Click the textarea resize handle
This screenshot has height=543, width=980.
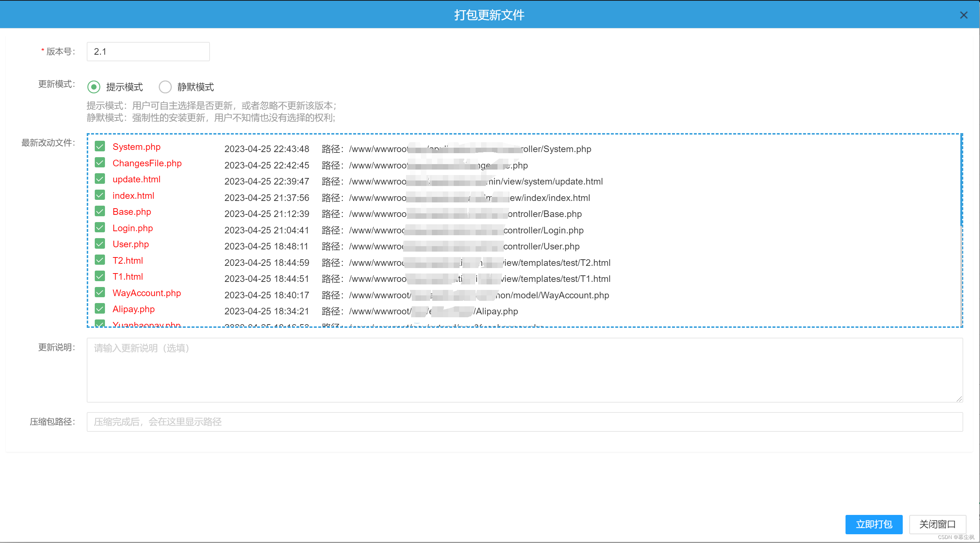tap(959, 398)
